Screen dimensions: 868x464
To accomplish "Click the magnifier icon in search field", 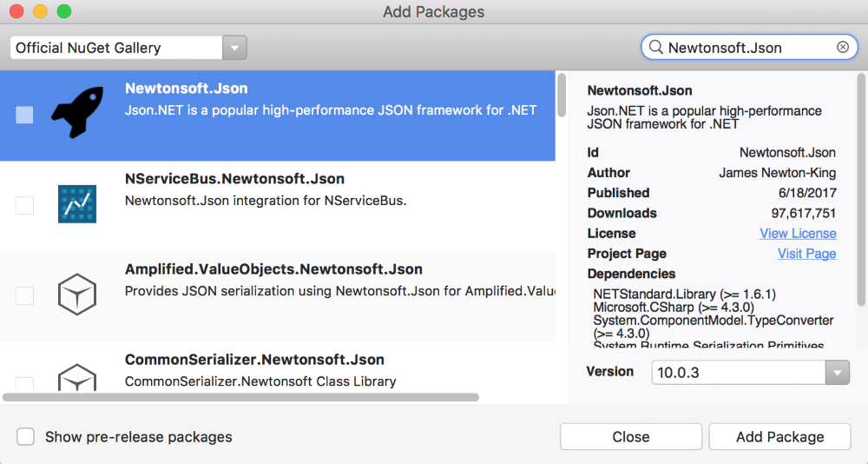I will pyautogui.click(x=656, y=48).
